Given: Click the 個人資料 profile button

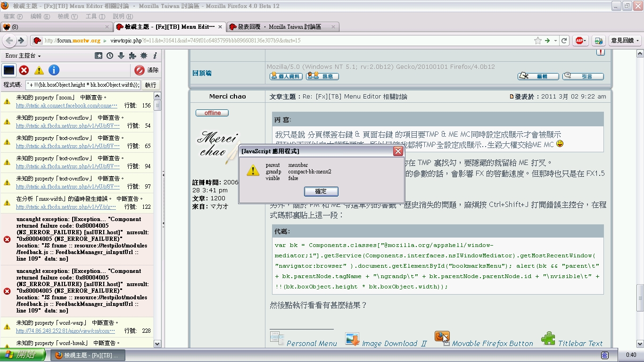Looking at the screenshot, I should [286, 76].
